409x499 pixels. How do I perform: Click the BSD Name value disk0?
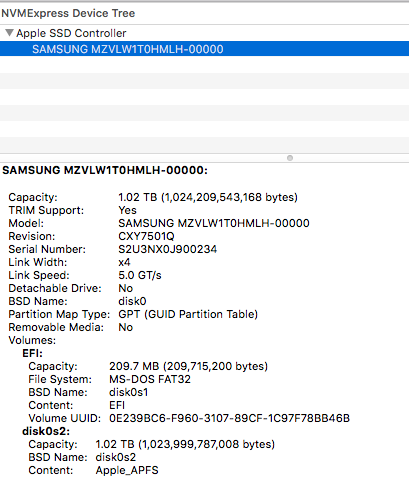click(132, 301)
